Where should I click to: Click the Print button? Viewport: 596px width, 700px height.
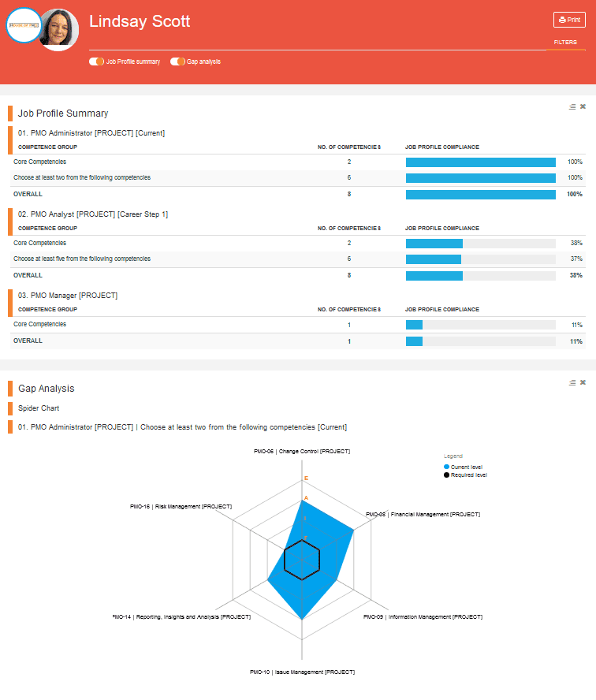(x=569, y=20)
